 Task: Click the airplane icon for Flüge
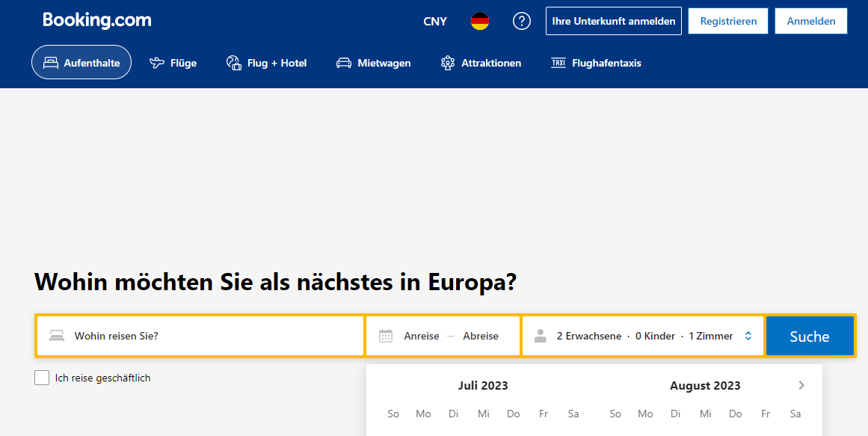pyautogui.click(x=157, y=63)
